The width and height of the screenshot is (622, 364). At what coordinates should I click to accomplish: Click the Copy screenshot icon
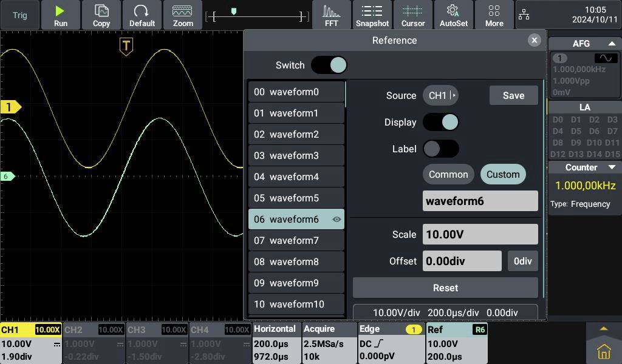(x=101, y=15)
